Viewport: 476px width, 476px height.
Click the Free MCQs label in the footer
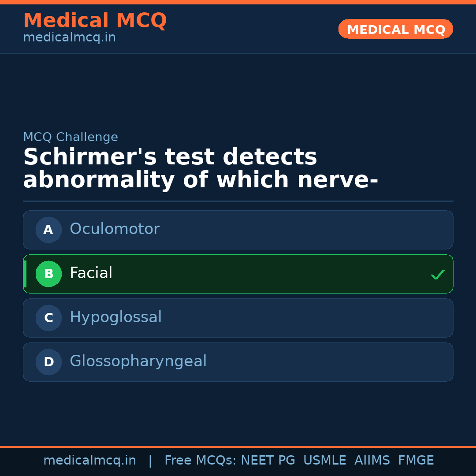(201, 461)
